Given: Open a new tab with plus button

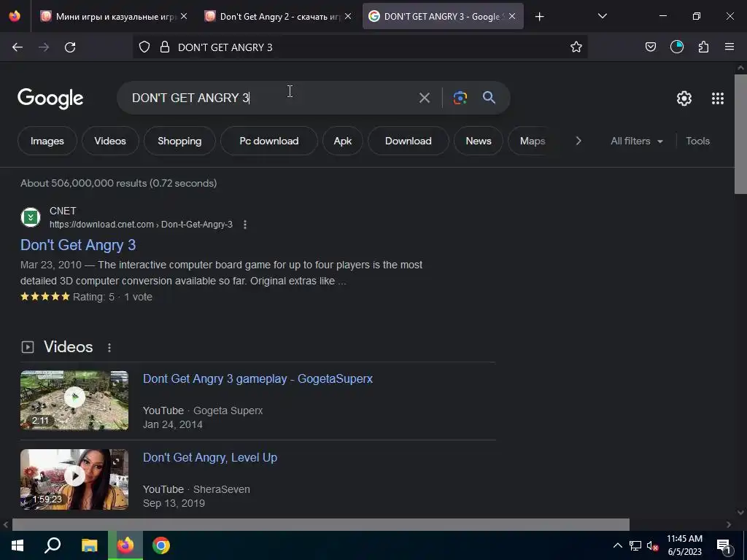Looking at the screenshot, I should coord(539,17).
